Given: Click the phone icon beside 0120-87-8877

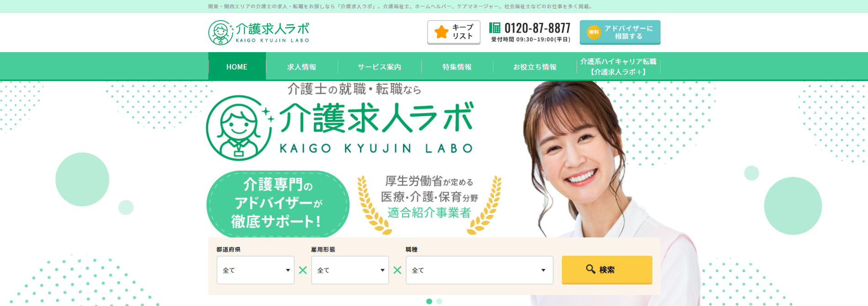Looking at the screenshot, I should click(x=495, y=28).
